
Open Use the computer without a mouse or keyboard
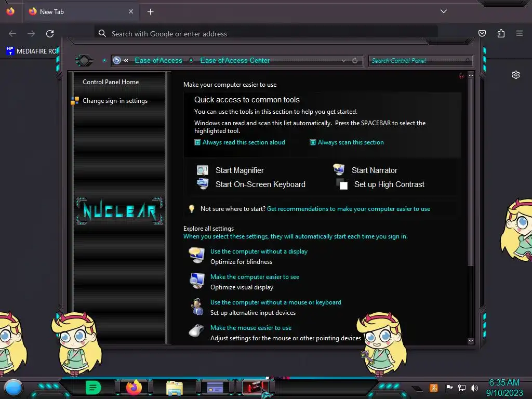276,302
